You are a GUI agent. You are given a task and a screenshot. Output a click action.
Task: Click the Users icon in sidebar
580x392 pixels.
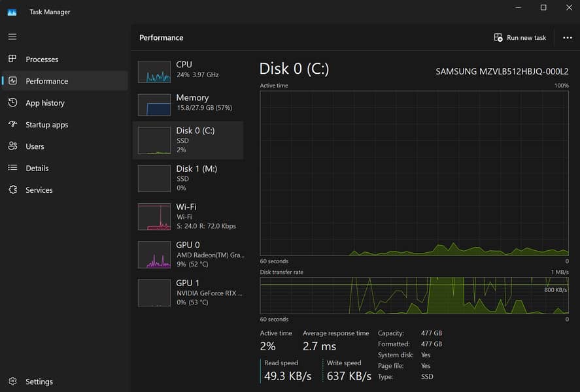(x=12, y=146)
